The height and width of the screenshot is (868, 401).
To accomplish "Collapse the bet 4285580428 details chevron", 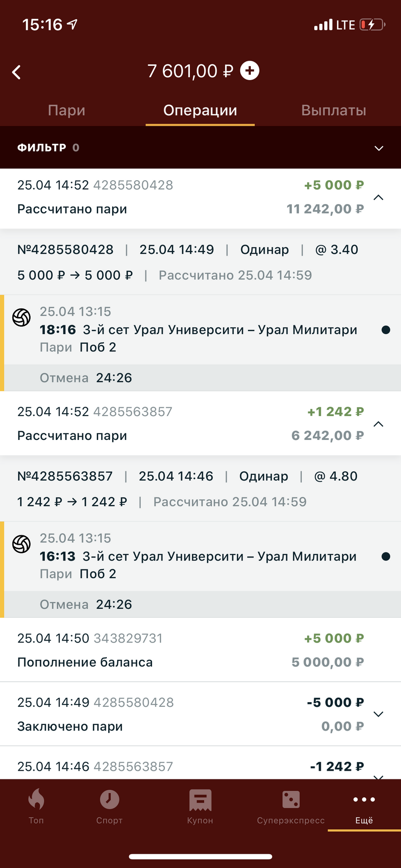I will click(379, 197).
